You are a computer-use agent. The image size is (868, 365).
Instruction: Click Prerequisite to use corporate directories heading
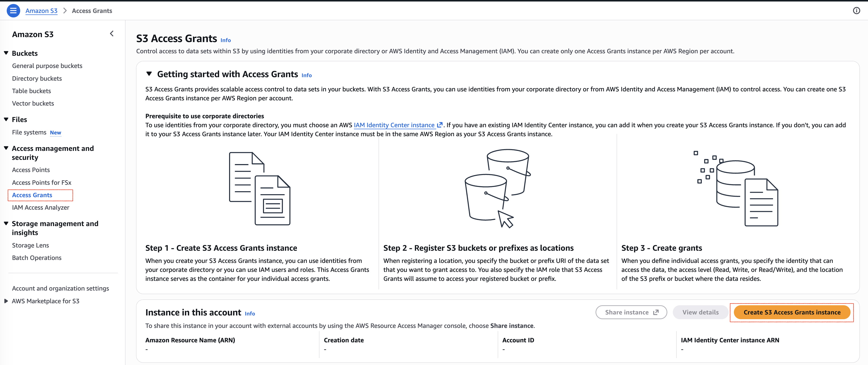(x=204, y=116)
